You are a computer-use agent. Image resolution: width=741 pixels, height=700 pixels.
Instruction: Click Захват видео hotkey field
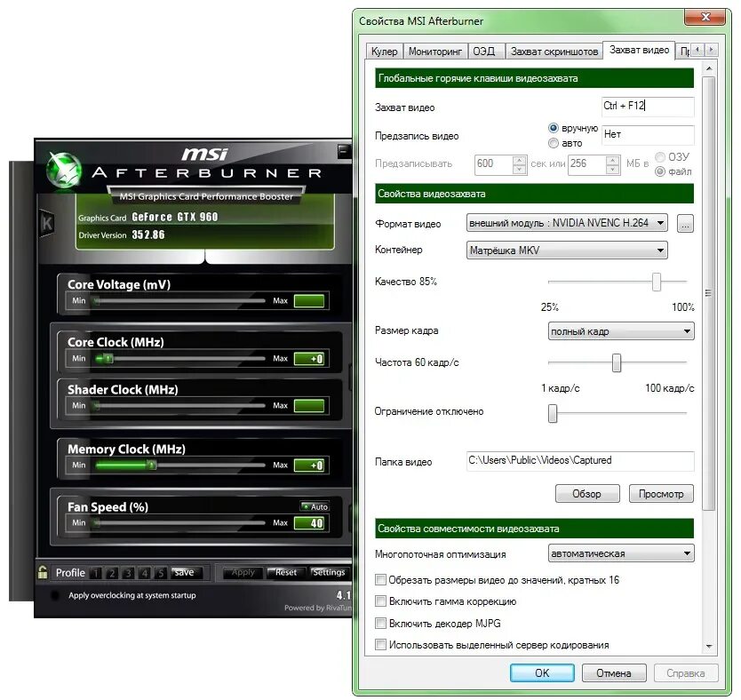[648, 107]
